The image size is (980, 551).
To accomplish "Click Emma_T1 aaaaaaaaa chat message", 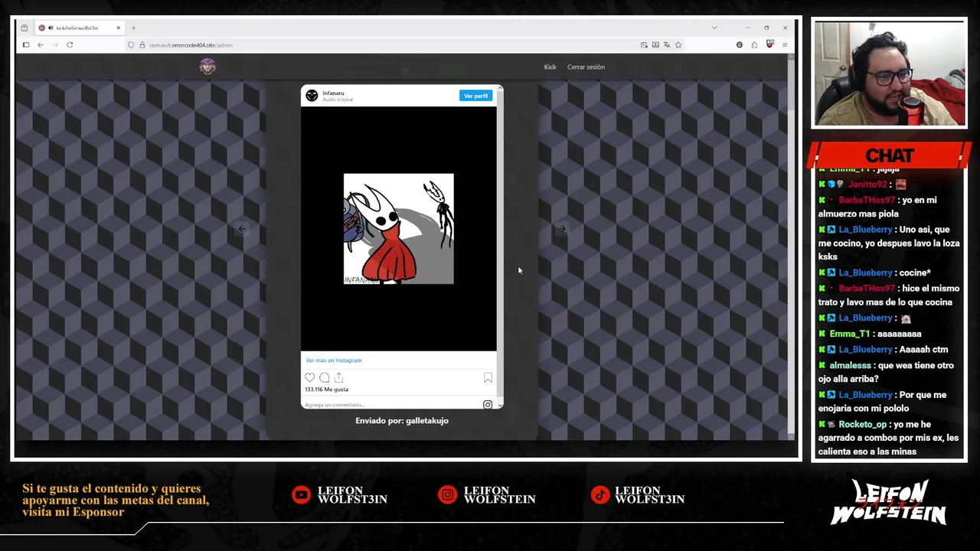I will tap(870, 334).
